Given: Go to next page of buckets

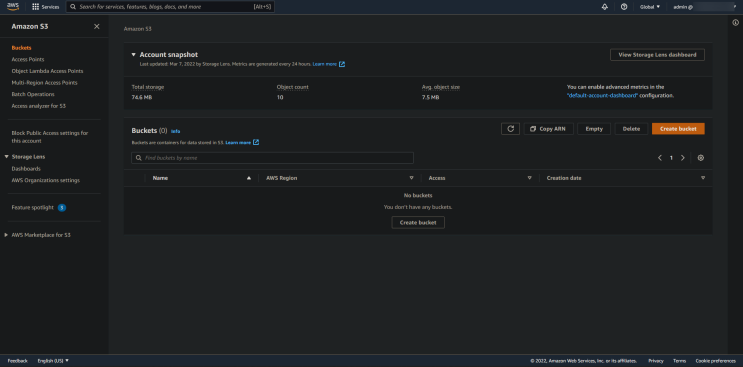Looking at the screenshot, I should click(683, 158).
